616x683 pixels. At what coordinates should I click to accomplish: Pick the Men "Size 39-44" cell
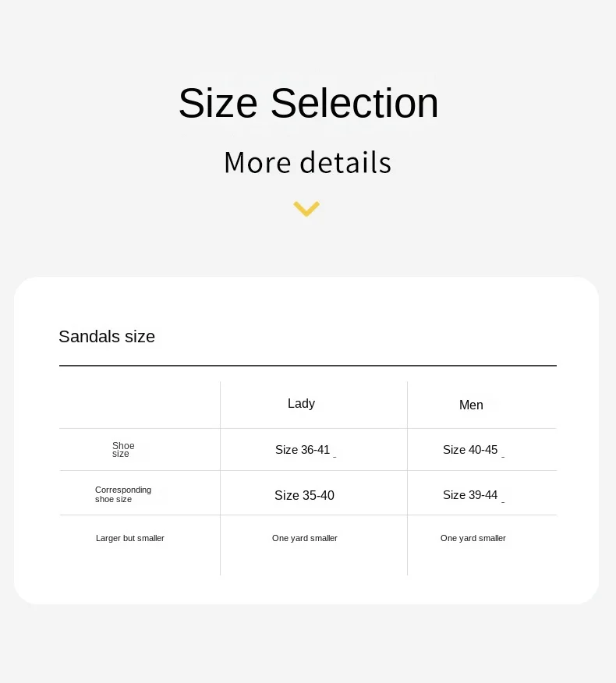(470, 495)
